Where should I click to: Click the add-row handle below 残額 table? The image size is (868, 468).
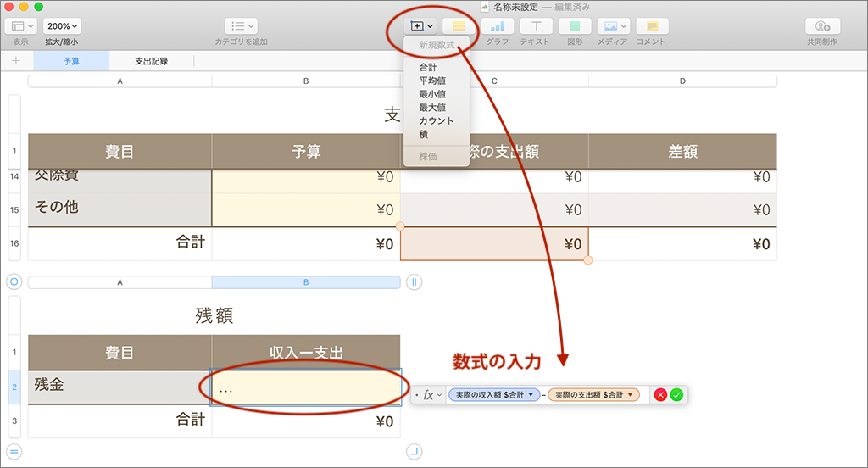[x=14, y=452]
